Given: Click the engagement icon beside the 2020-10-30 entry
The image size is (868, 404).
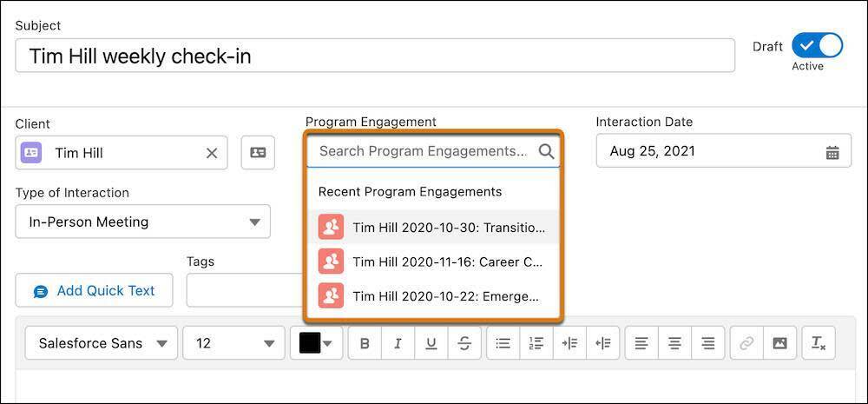Looking at the screenshot, I should [331, 228].
